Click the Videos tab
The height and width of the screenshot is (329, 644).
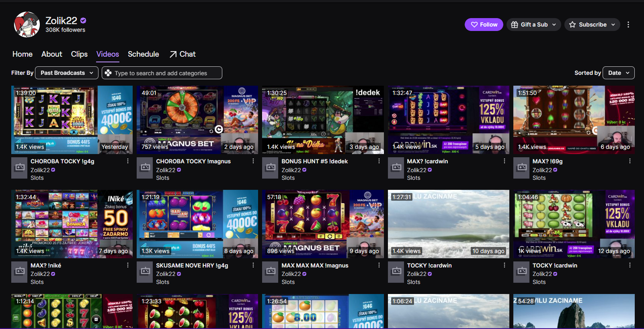click(108, 54)
